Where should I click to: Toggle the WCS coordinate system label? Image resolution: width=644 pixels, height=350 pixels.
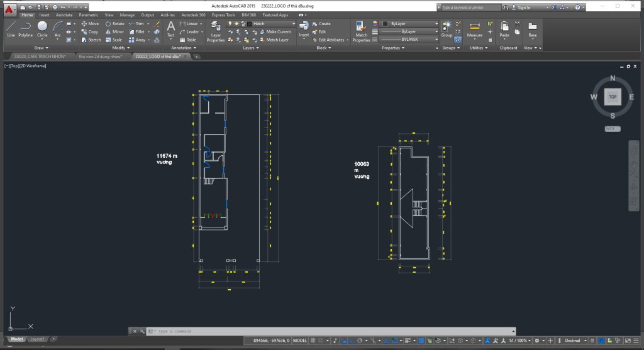[612, 129]
